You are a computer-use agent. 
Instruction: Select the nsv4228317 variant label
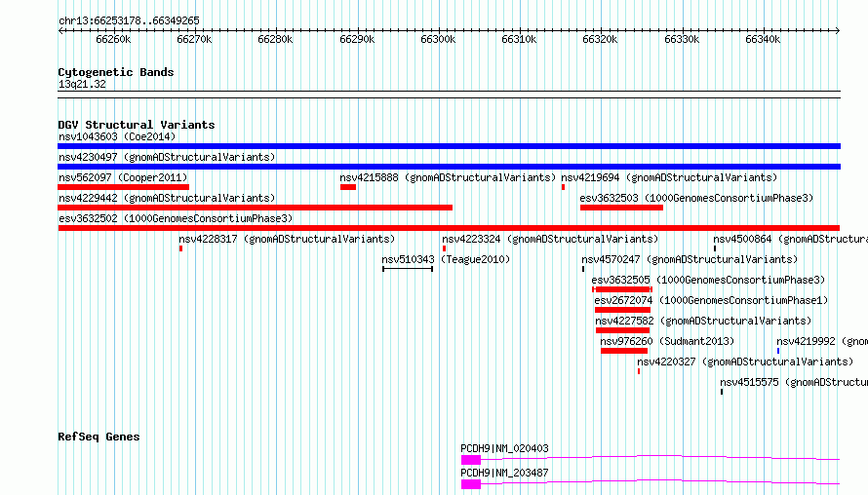[x=287, y=239]
